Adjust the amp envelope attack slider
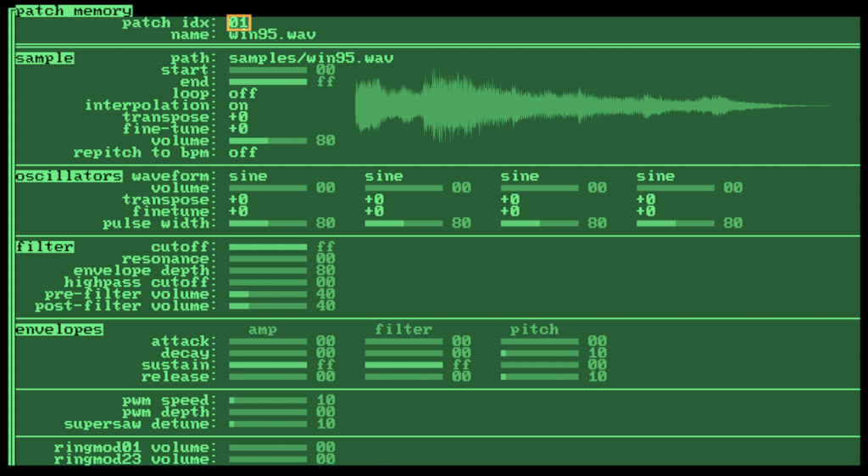This screenshot has height=476, width=868. [x=268, y=341]
